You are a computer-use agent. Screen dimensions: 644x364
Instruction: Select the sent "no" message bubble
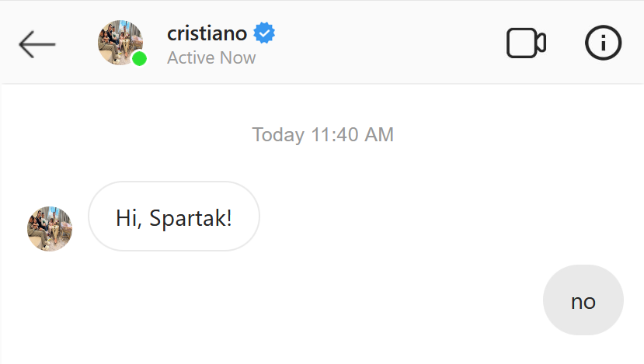pyautogui.click(x=583, y=300)
